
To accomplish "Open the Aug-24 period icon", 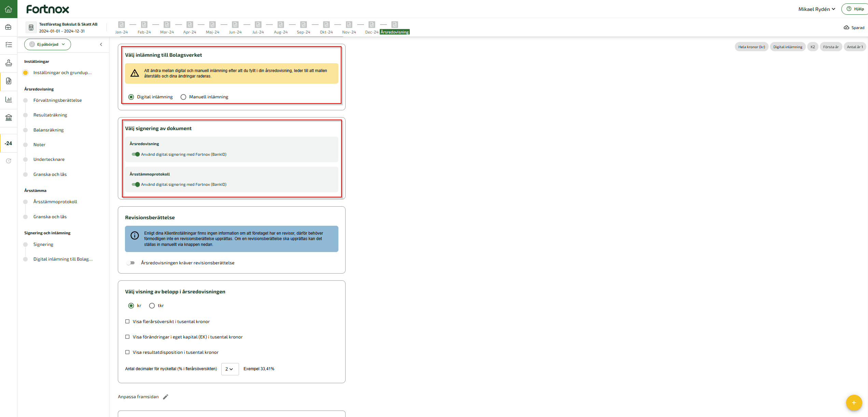I will (281, 25).
